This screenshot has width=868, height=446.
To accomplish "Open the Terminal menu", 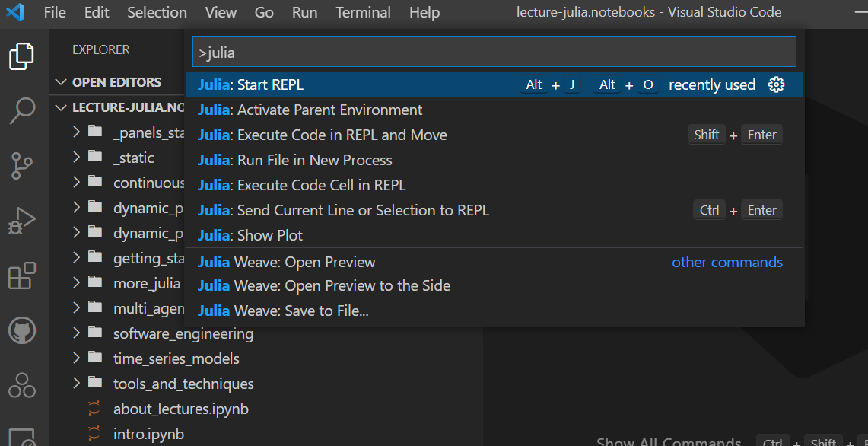I will (363, 12).
